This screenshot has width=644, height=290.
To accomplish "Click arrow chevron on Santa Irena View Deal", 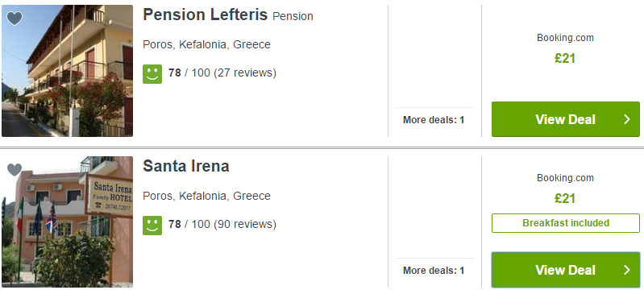I will 627,270.
